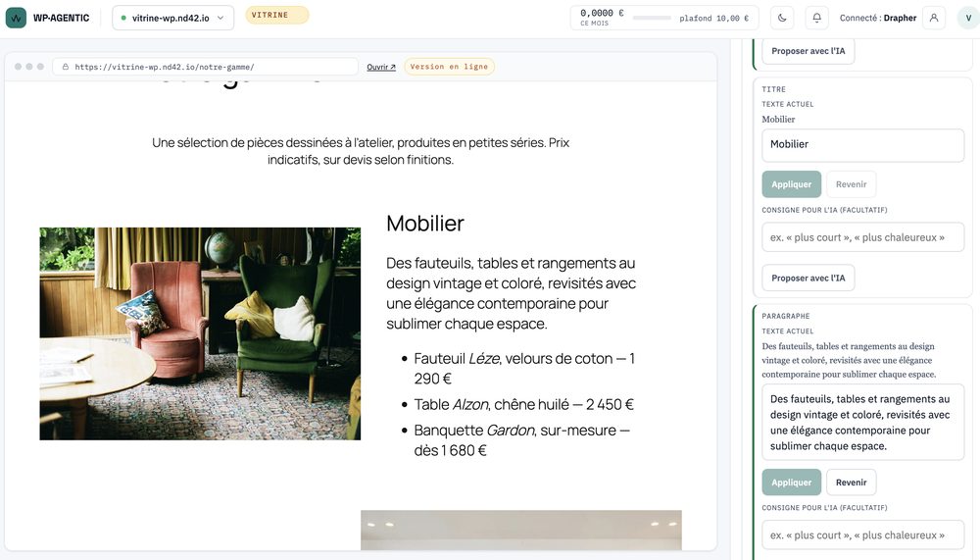The image size is (980, 560).
Task: Click Revenir under the Paragraphe field
Action: (x=851, y=483)
